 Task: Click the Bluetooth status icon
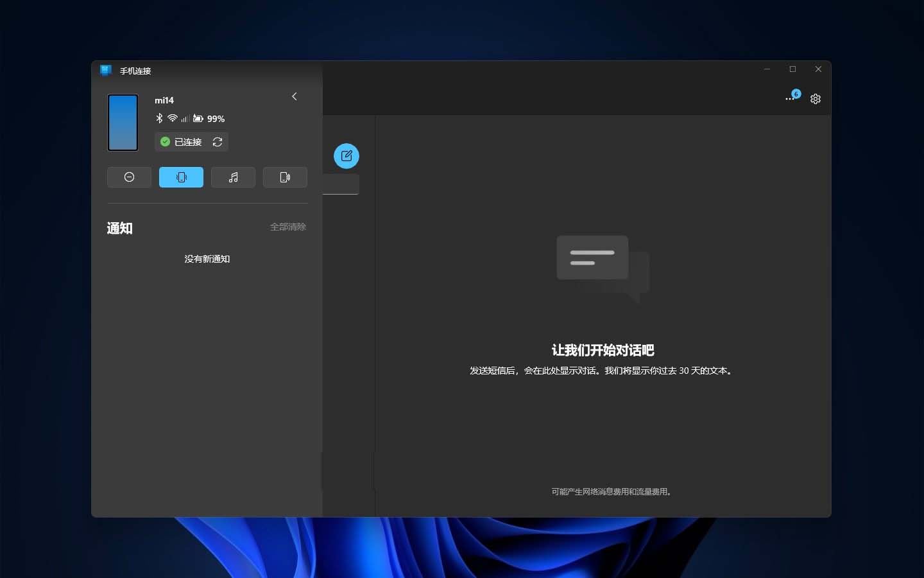coord(159,118)
